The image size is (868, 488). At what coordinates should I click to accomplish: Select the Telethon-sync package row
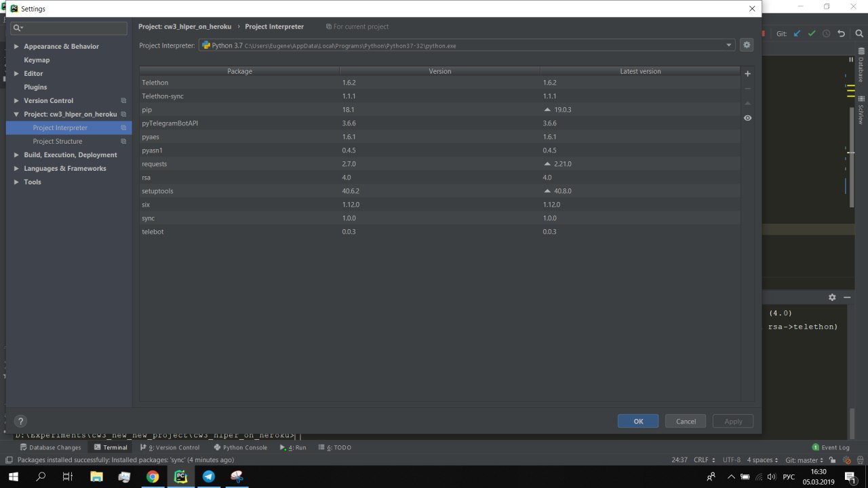click(439, 96)
